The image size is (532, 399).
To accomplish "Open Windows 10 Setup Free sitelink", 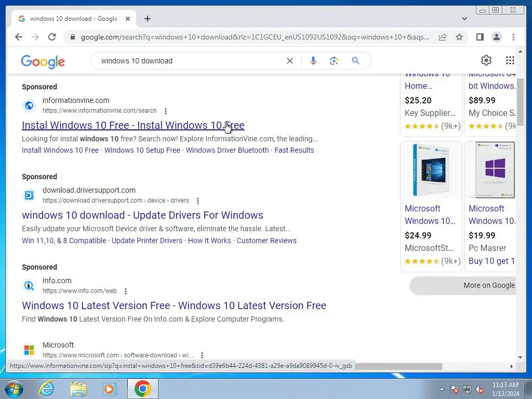I will tap(142, 150).
